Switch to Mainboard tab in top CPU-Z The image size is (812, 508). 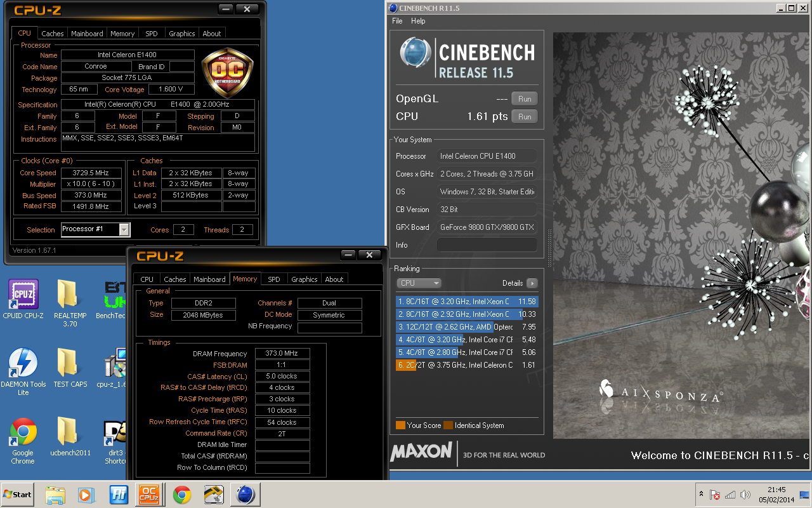point(87,34)
